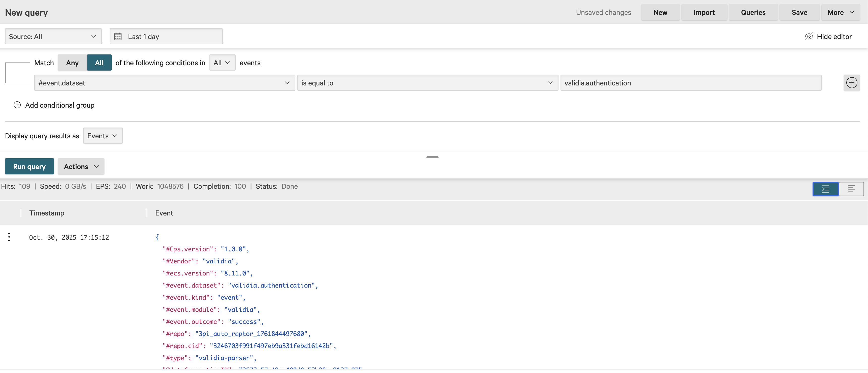The image size is (868, 373).
Task: Open the Actions menu
Action: point(81,167)
